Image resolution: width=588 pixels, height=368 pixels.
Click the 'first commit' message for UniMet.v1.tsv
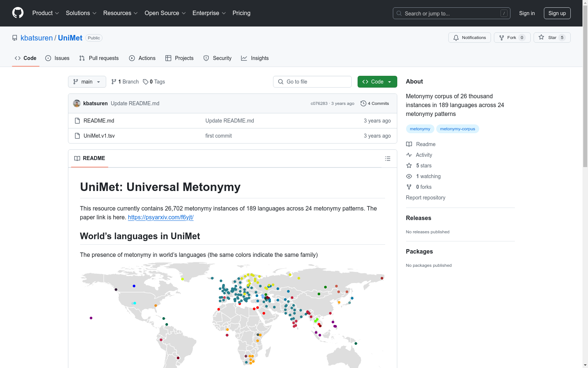coord(219,136)
